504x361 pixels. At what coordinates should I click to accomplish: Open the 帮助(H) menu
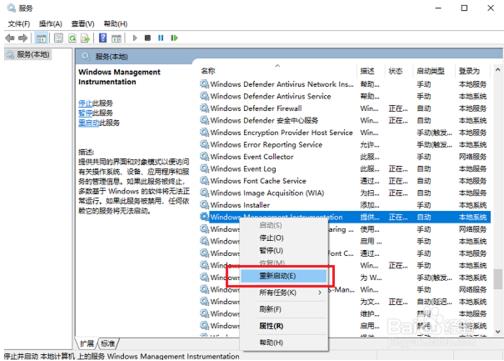pos(115,24)
